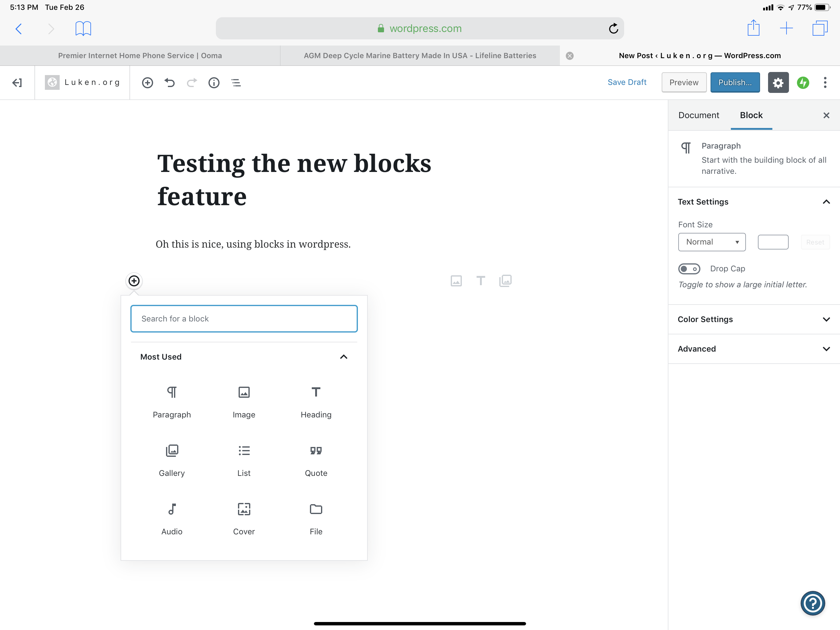Viewport: 840px width, 630px height.
Task: Open block navigation list icon
Action: (236, 82)
